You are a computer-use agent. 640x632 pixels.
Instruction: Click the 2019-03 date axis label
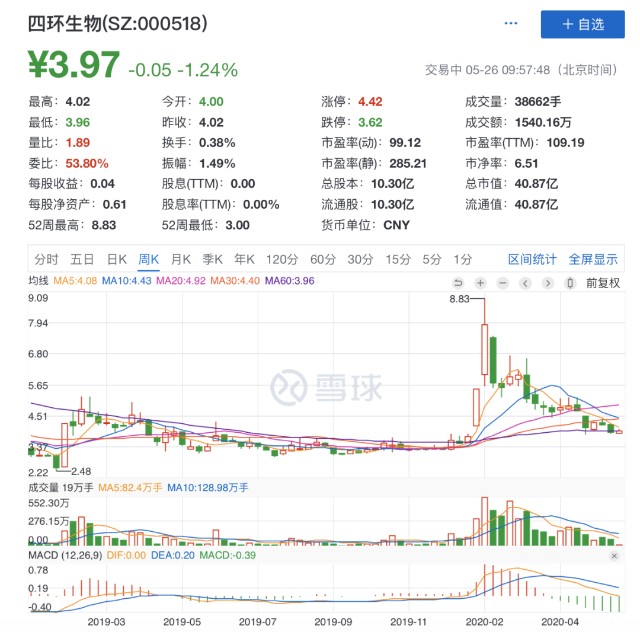coord(106,622)
